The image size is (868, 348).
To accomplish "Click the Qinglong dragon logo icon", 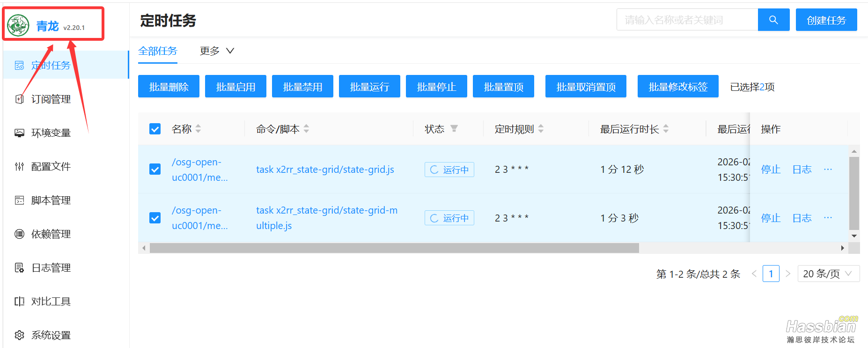I will click(18, 25).
